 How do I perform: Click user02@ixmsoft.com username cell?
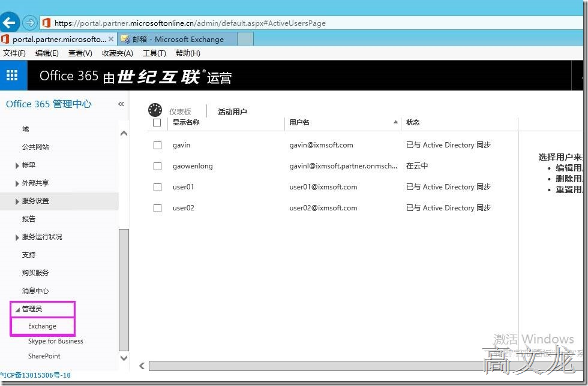323,208
